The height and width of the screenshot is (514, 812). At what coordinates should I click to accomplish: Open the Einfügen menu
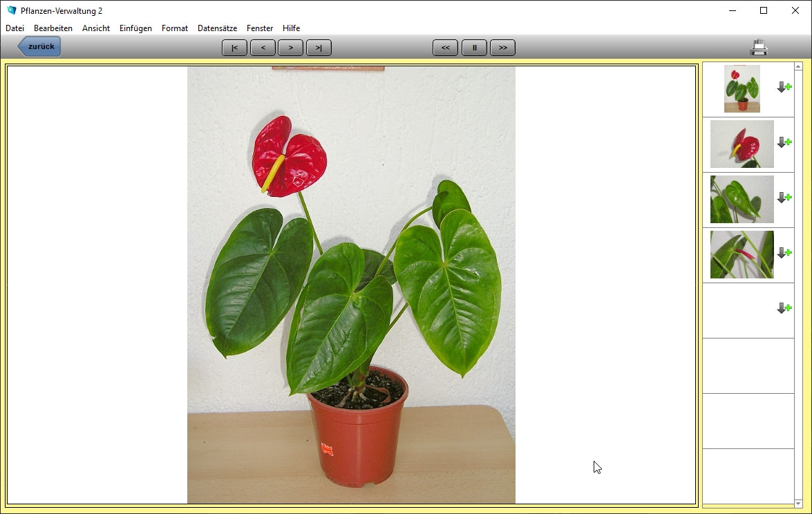135,28
